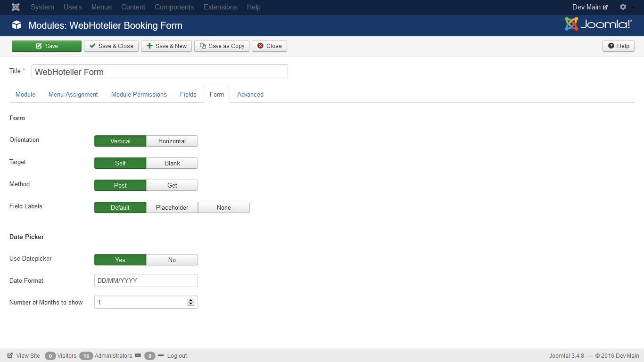Switch to the Menu Assignment tab
This screenshot has width=644, height=362.
click(x=73, y=94)
